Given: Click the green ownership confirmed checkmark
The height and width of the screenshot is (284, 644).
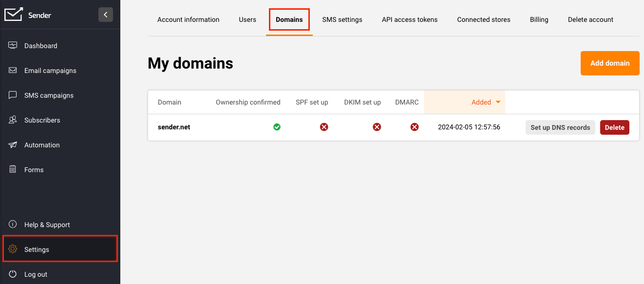Looking at the screenshot, I should (277, 127).
